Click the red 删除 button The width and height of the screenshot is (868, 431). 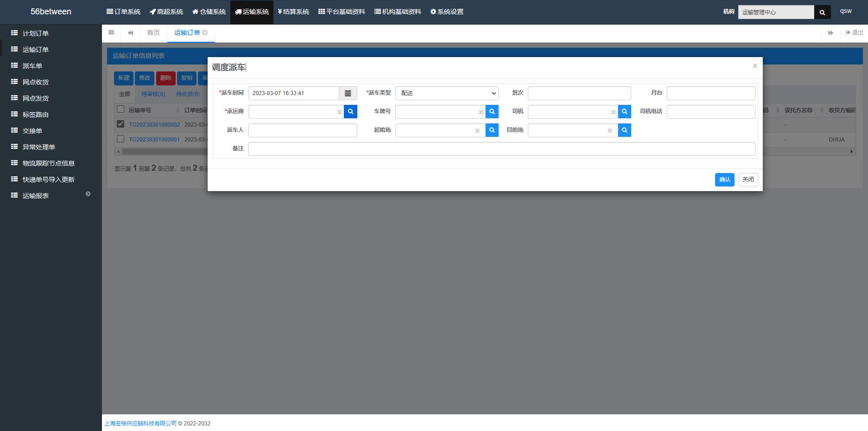coord(166,78)
